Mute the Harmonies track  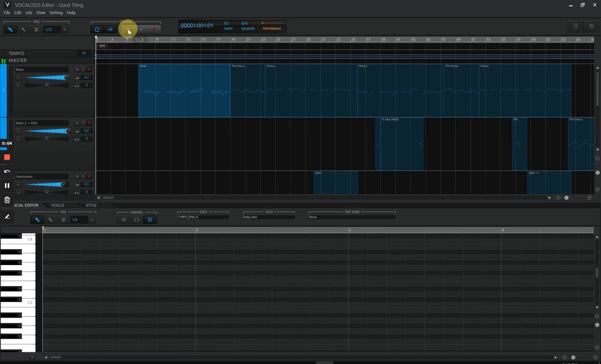pos(77,176)
